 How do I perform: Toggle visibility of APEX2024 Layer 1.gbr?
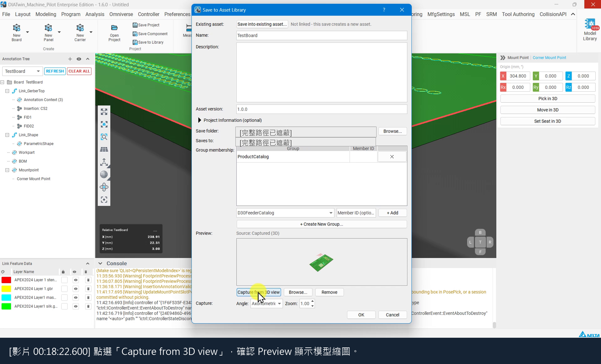[x=75, y=289]
